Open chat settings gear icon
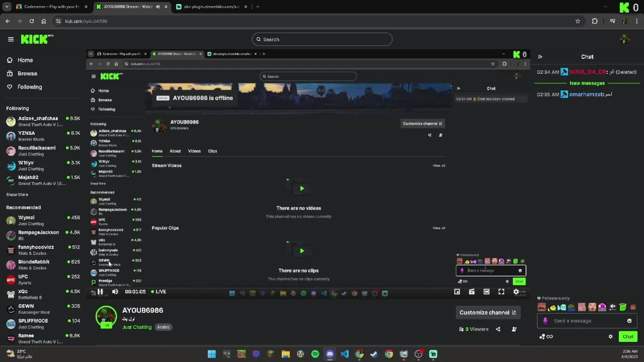The height and width of the screenshot is (362, 644). coord(611,337)
